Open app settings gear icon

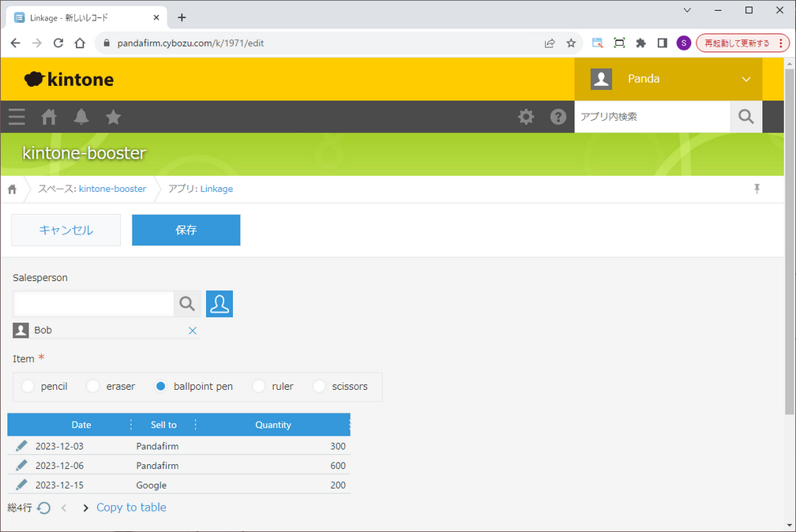point(526,117)
